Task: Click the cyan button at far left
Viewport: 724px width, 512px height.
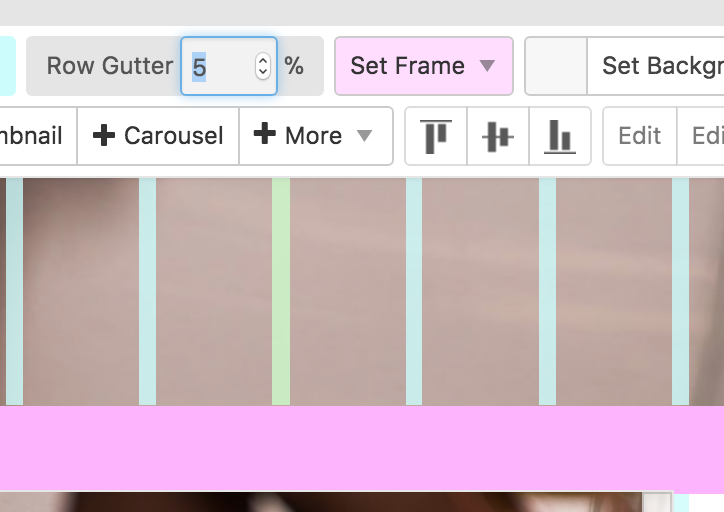Action: [x=6, y=66]
